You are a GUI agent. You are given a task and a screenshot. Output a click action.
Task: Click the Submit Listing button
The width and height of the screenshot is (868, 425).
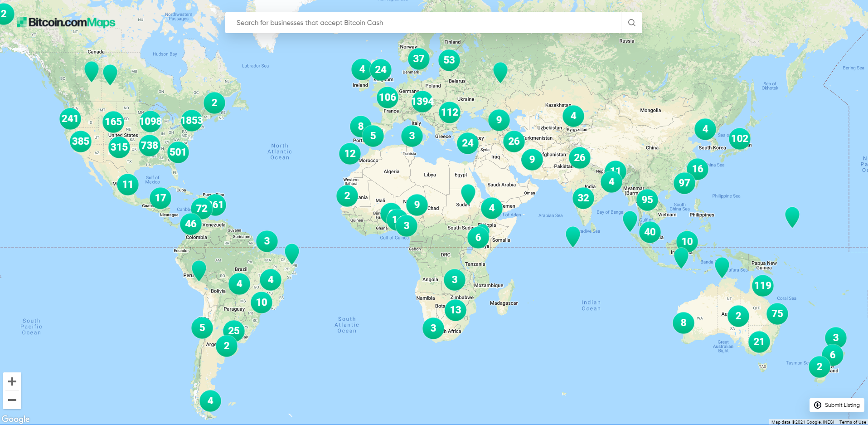837,405
